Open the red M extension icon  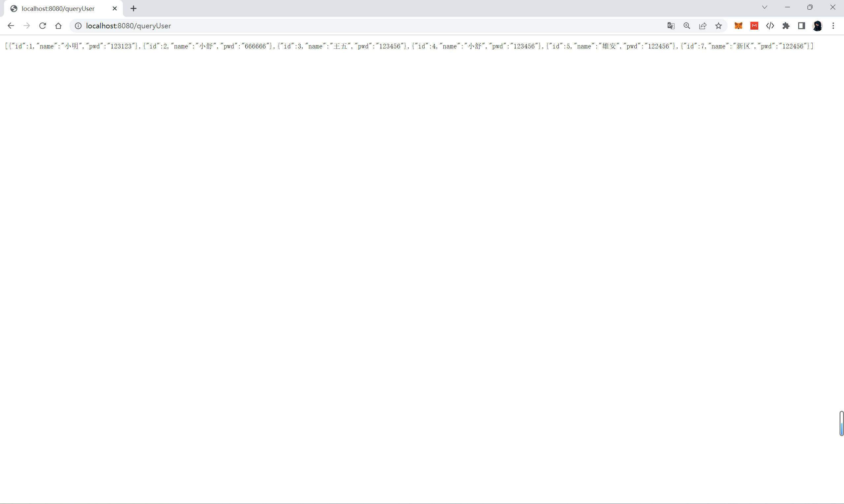[x=754, y=26]
